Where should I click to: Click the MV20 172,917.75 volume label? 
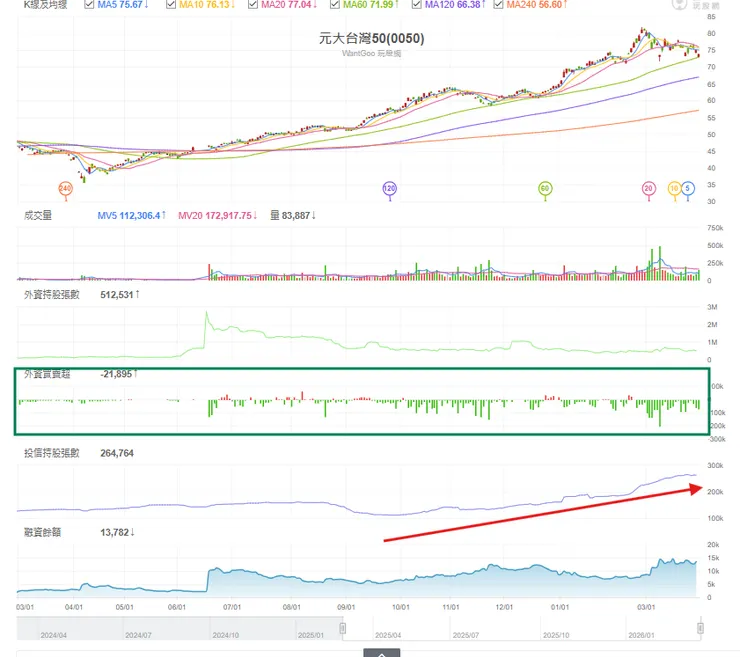coord(218,216)
